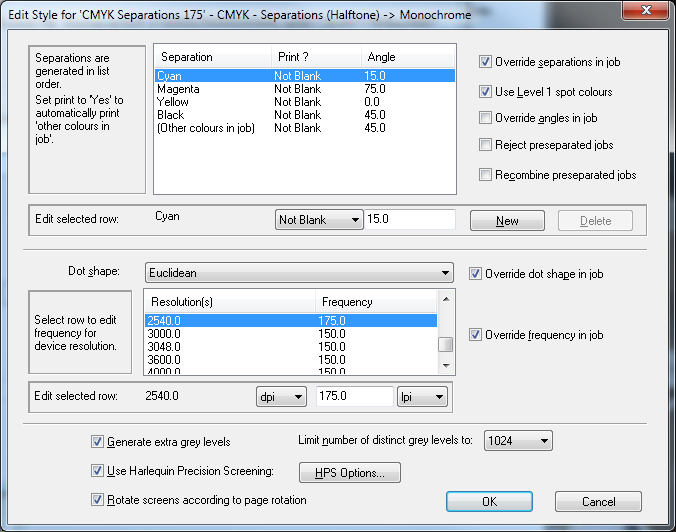Open the lpi frequency units dropdown
The image size is (676, 532).
422,397
